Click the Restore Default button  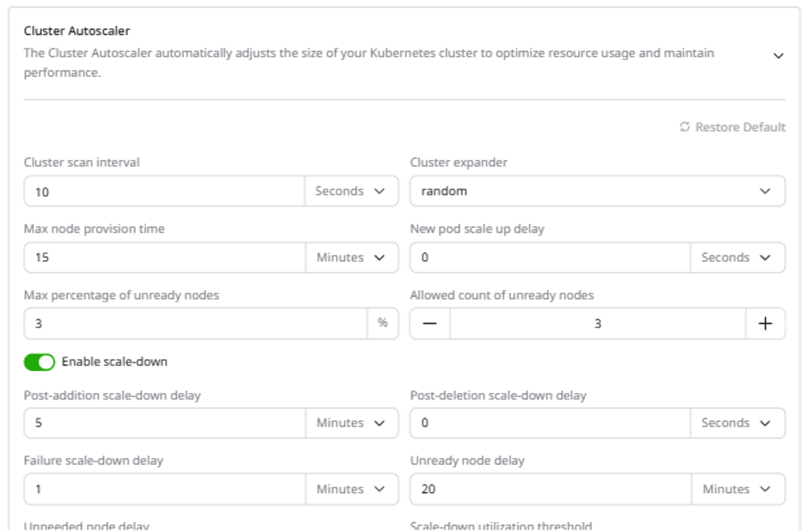point(732,127)
